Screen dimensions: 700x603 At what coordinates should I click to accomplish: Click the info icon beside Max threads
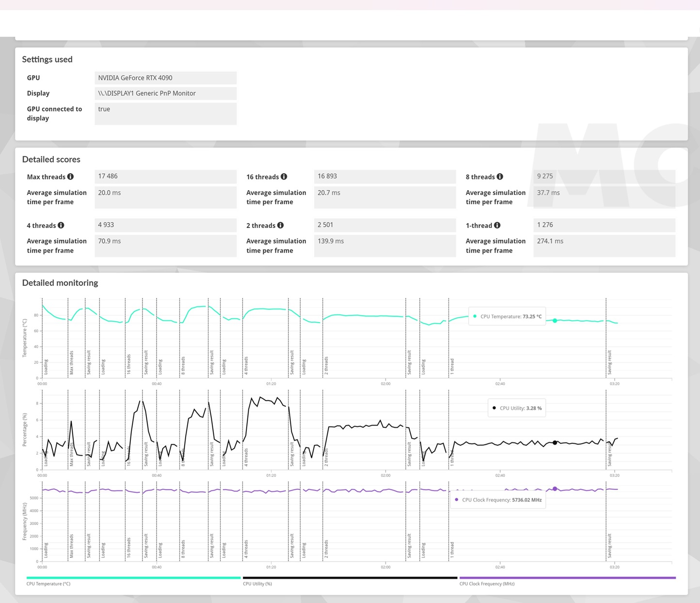pos(70,177)
